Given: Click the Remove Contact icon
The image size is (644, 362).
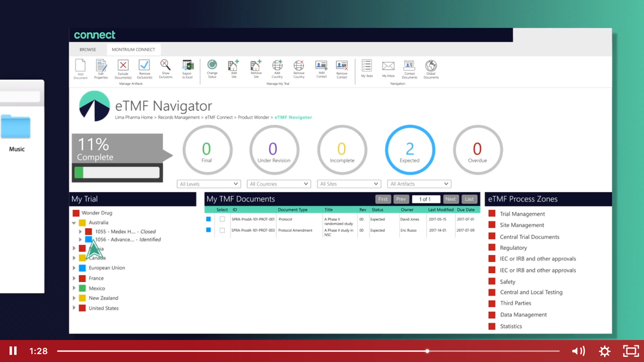Looking at the screenshot, I should [342, 66].
